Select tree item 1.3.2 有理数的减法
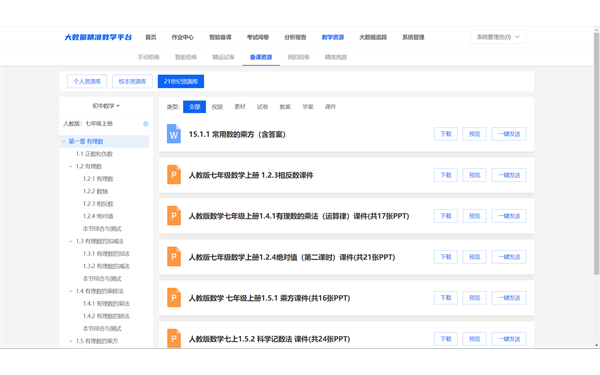The width and height of the screenshot is (600, 375). pos(106,266)
